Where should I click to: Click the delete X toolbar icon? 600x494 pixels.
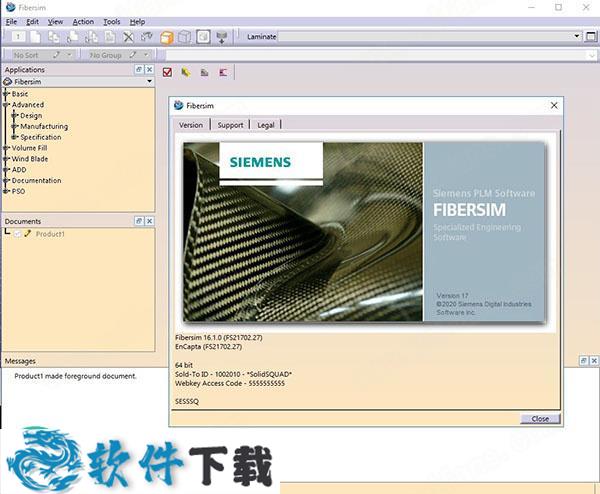pyautogui.click(x=129, y=37)
